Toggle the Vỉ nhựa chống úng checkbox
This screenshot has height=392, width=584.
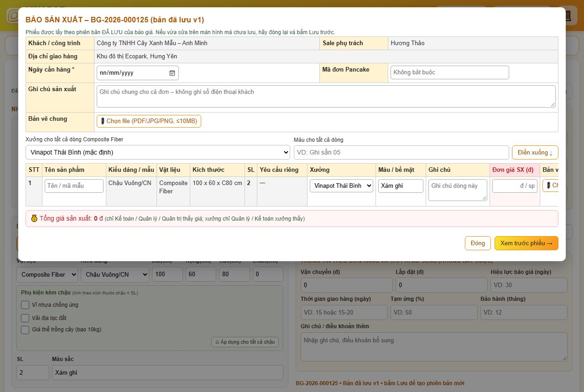pyautogui.click(x=25, y=305)
